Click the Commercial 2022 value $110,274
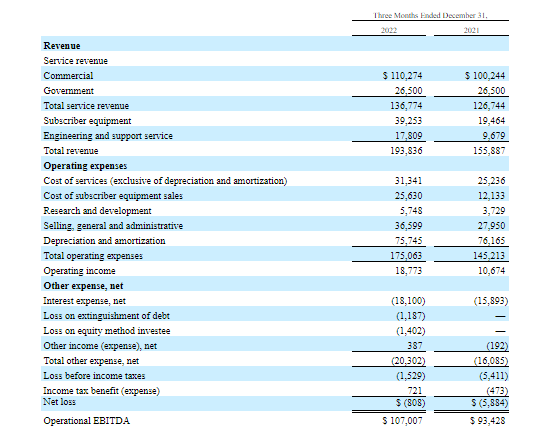 (402, 76)
